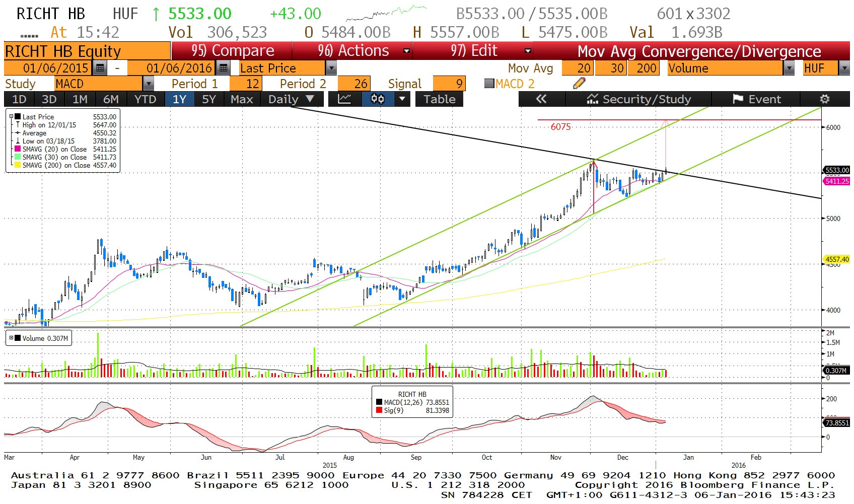Select the 1Y range tab
This screenshot has height=504, width=854.
[179, 99]
